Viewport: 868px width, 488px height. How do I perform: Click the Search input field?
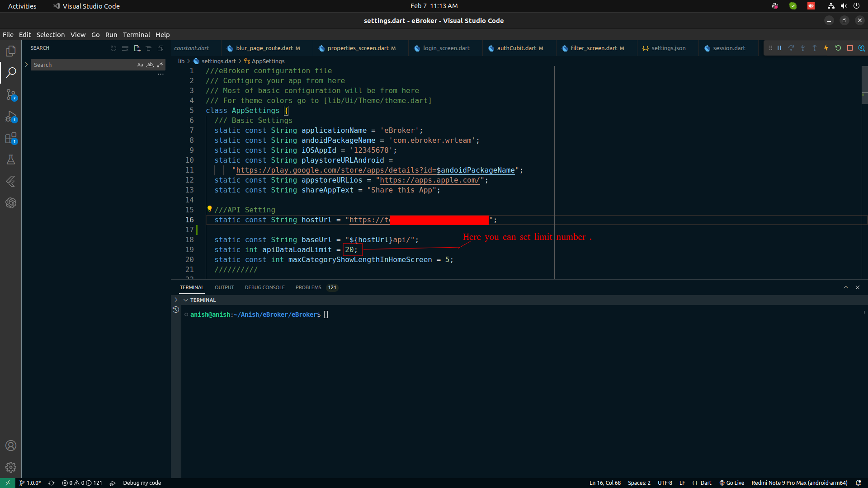pyautogui.click(x=84, y=65)
